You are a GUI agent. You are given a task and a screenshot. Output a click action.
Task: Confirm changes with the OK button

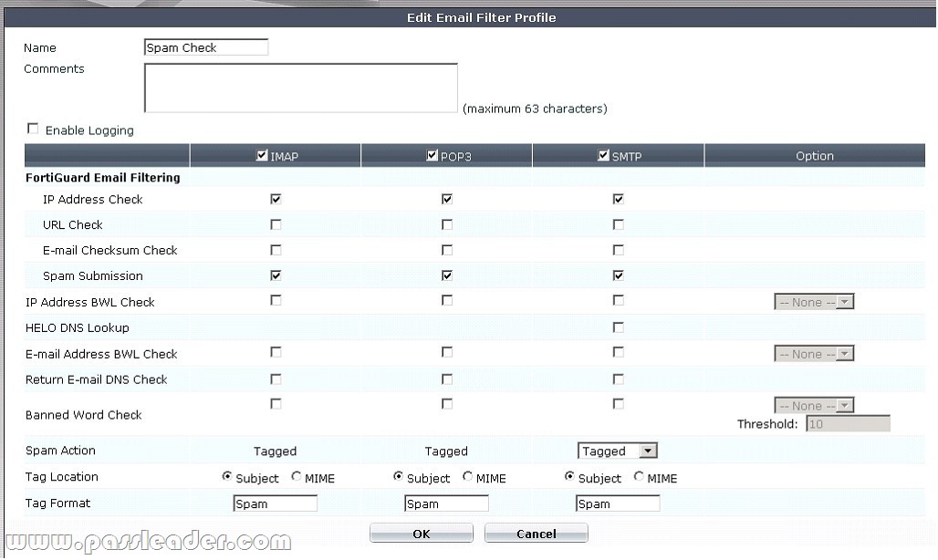(x=422, y=534)
